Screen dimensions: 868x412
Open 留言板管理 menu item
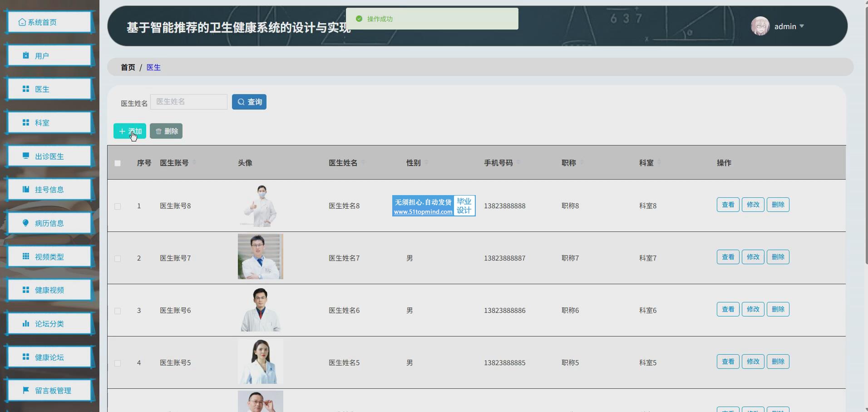tap(49, 390)
